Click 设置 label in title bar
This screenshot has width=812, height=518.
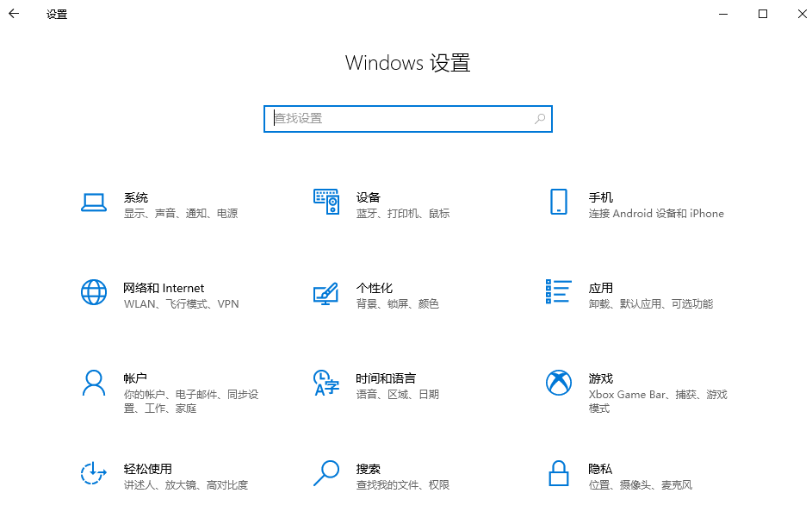coord(56,15)
